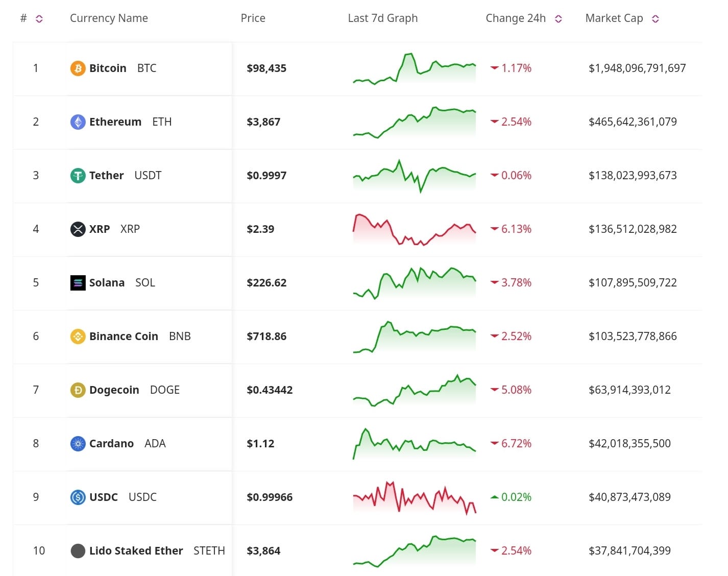Click the Last 7d Graph column header

[383, 18]
